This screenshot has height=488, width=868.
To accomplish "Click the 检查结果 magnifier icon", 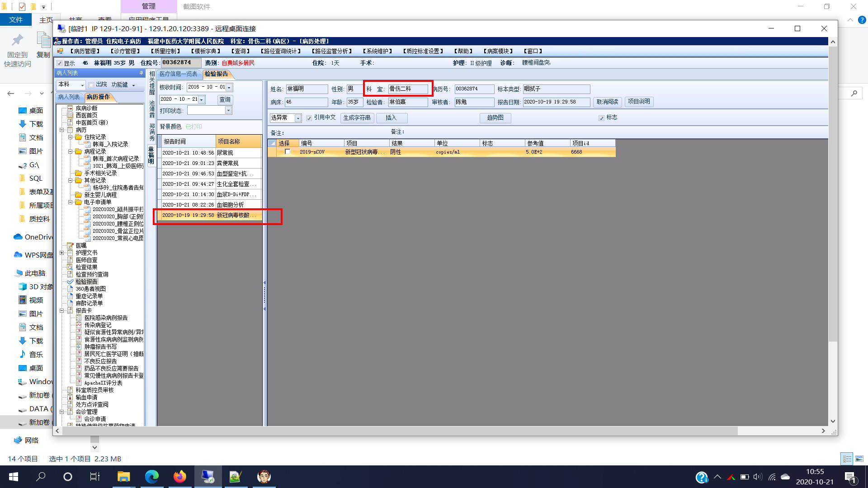I will click(70, 267).
